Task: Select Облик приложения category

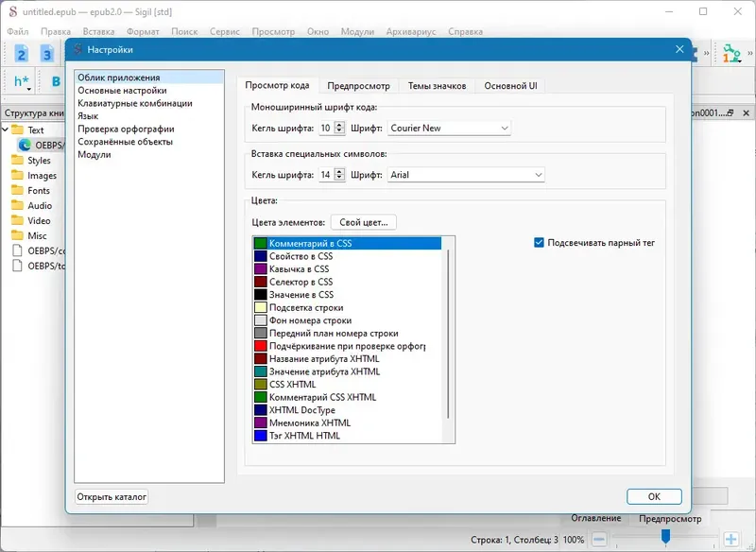Action: click(149, 78)
